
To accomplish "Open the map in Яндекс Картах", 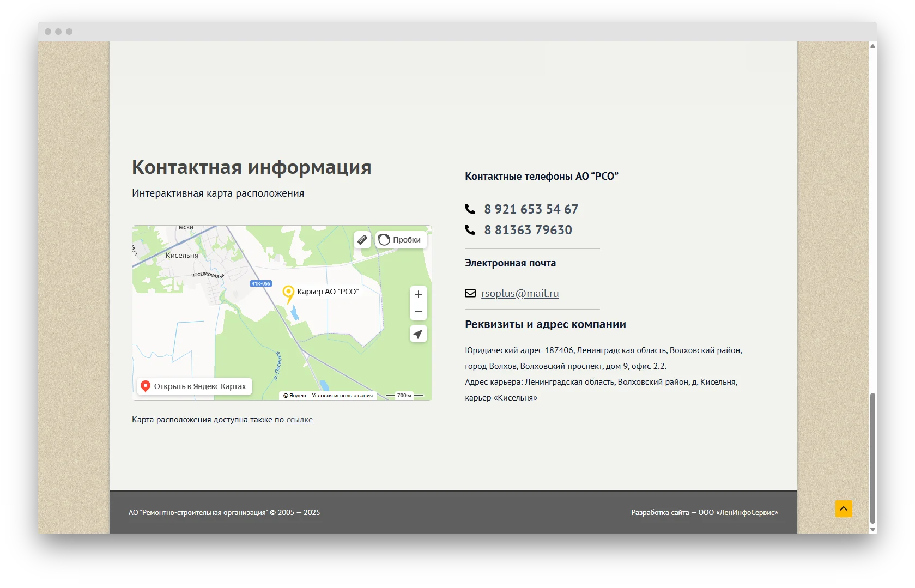I will tap(194, 386).
